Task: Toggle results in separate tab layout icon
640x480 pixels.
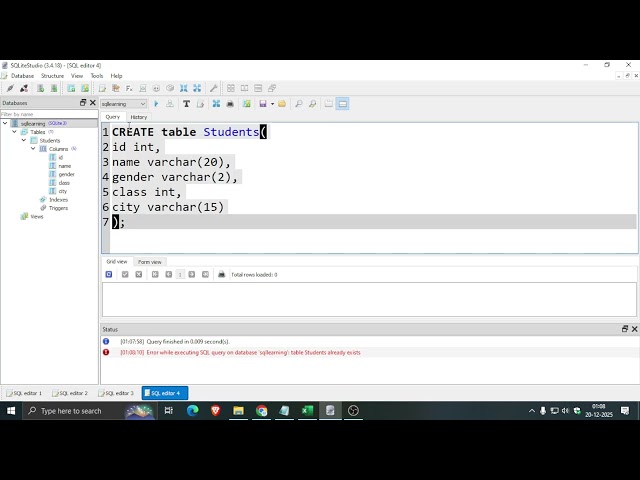Action: click(x=329, y=104)
